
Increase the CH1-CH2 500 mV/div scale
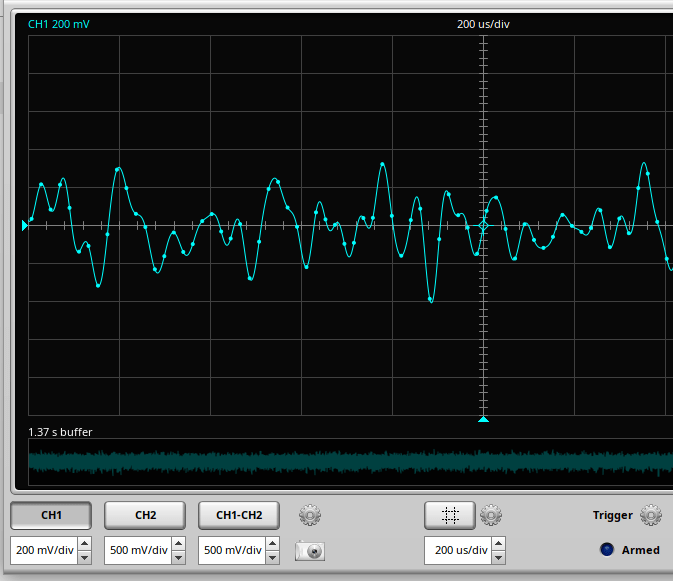pyautogui.click(x=273, y=544)
